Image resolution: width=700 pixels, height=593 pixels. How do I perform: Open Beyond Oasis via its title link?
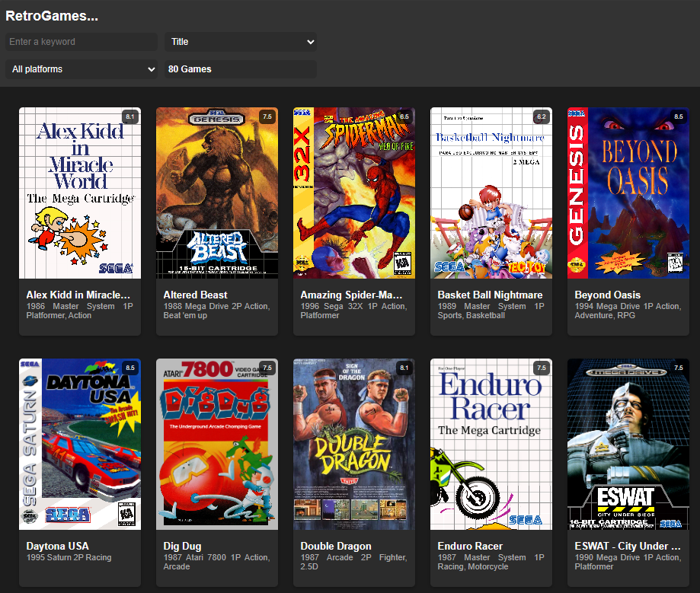point(607,295)
